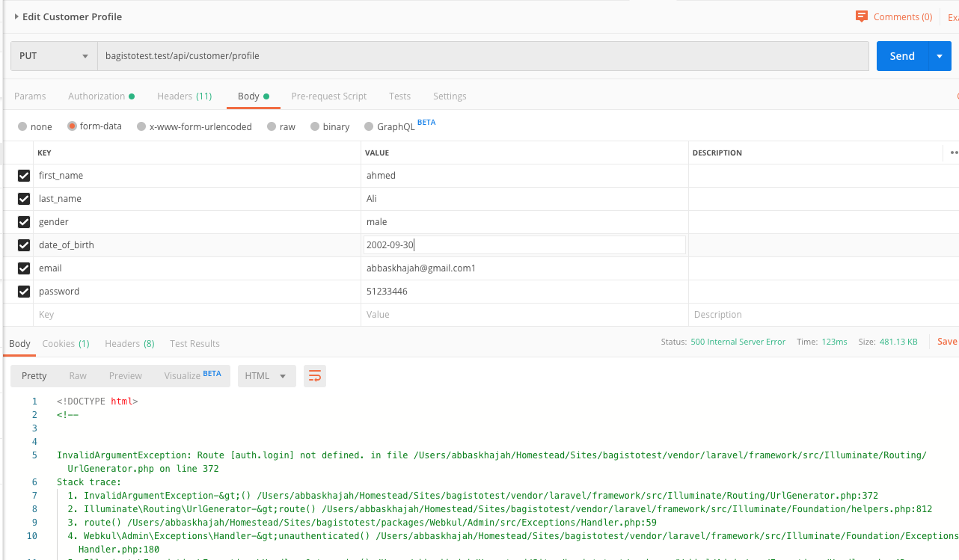Viewport: 959px width, 560px height.
Task: Click the 'InvalidArgumentException: Route [auth.login]' line
Action: pyautogui.click(x=491, y=462)
